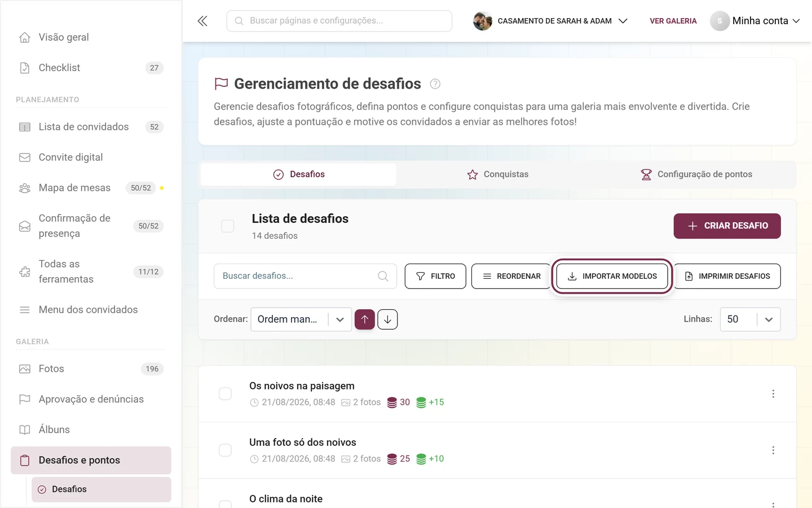This screenshot has width=812, height=508.
Task: Open Convite digital page
Action: pos(91,157)
